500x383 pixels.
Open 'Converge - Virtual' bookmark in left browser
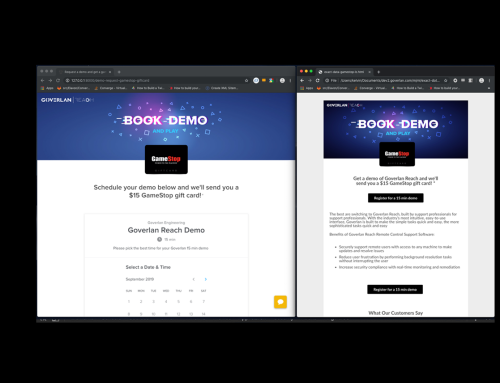110,88
